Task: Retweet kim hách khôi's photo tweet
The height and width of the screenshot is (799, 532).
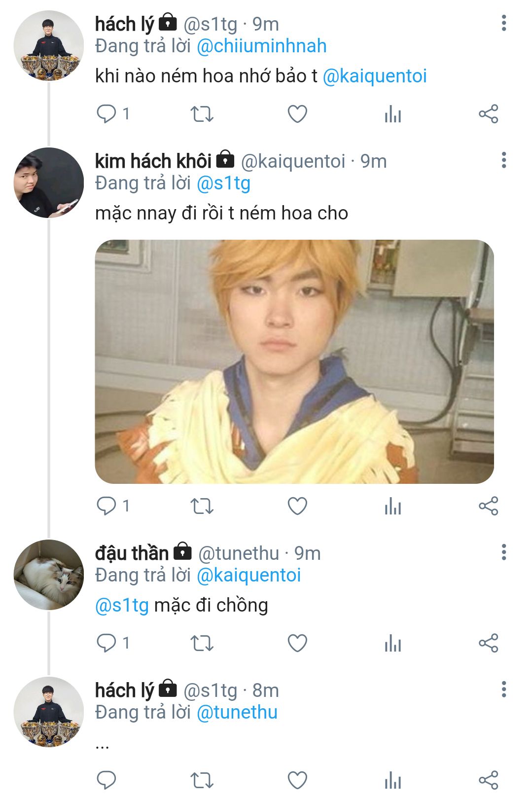Action: click(x=202, y=506)
